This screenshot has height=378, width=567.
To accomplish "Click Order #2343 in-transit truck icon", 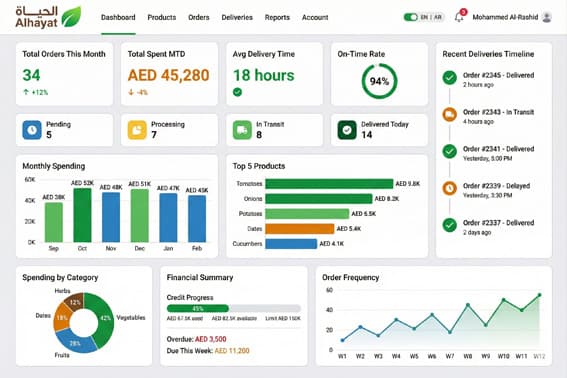I will click(x=449, y=114).
